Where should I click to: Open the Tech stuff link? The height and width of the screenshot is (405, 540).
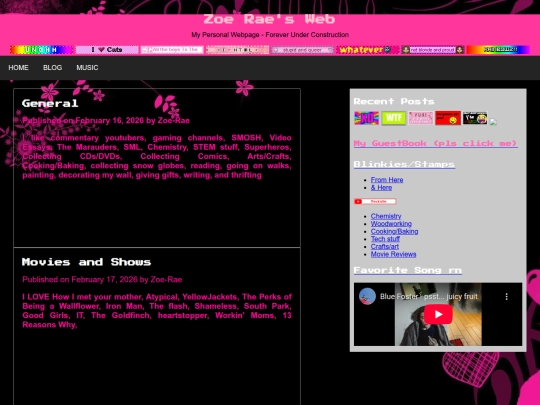coord(385,239)
